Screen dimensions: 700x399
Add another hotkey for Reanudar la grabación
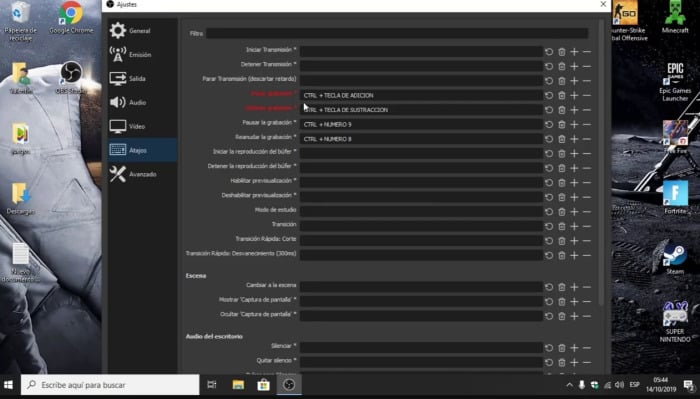pos(574,139)
